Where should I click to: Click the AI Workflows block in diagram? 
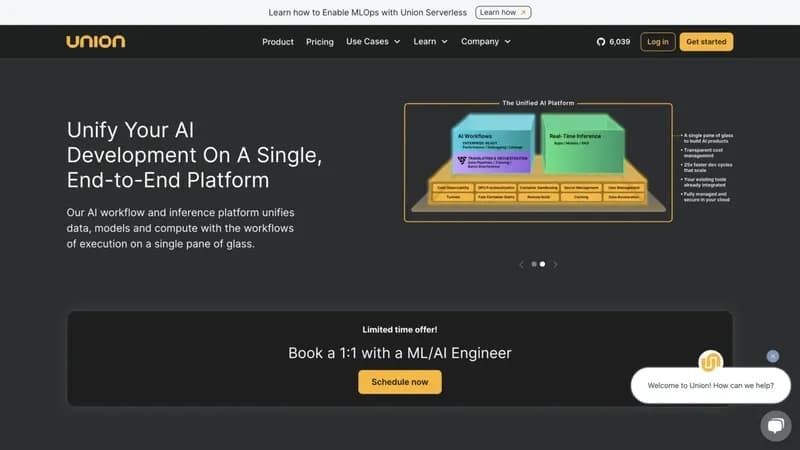tap(492, 144)
